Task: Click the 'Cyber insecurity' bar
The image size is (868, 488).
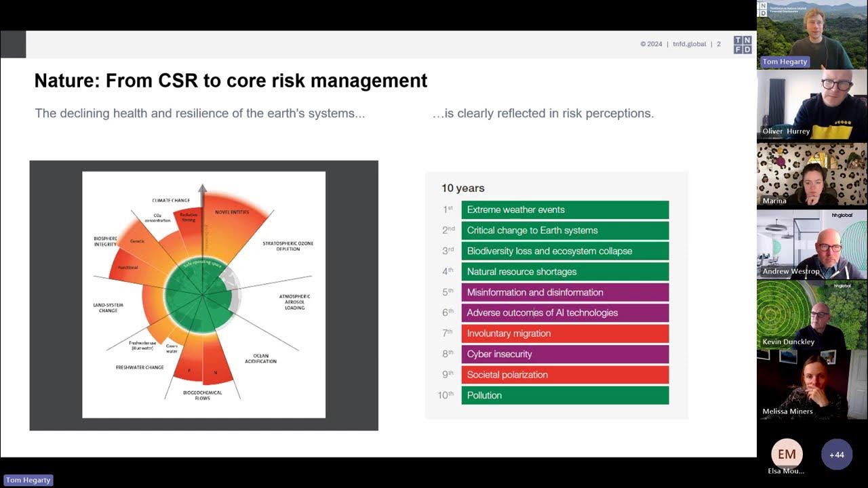Action: click(x=565, y=354)
